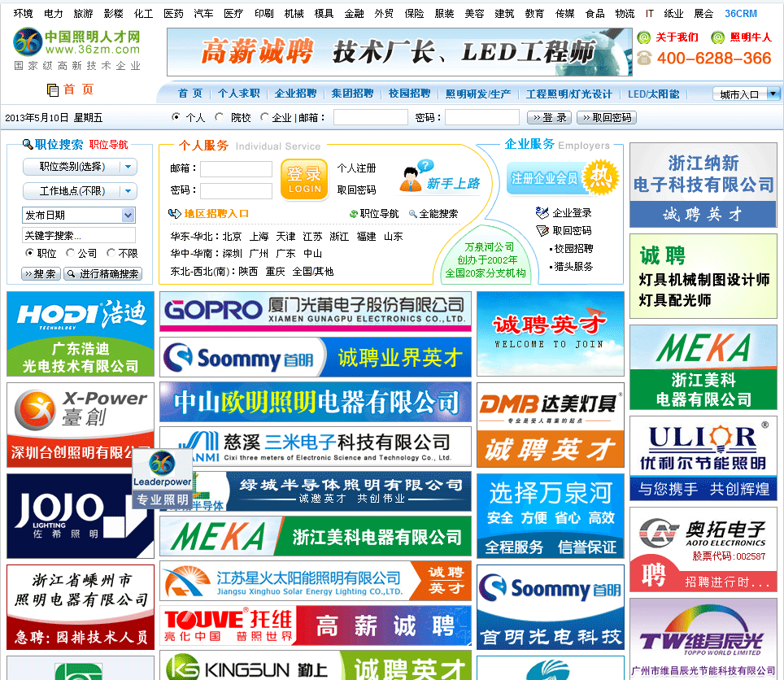This screenshot has height=680, width=784.
Task: Open the GOPRO 厦门光莆电子 banner
Action: click(x=316, y=312)
